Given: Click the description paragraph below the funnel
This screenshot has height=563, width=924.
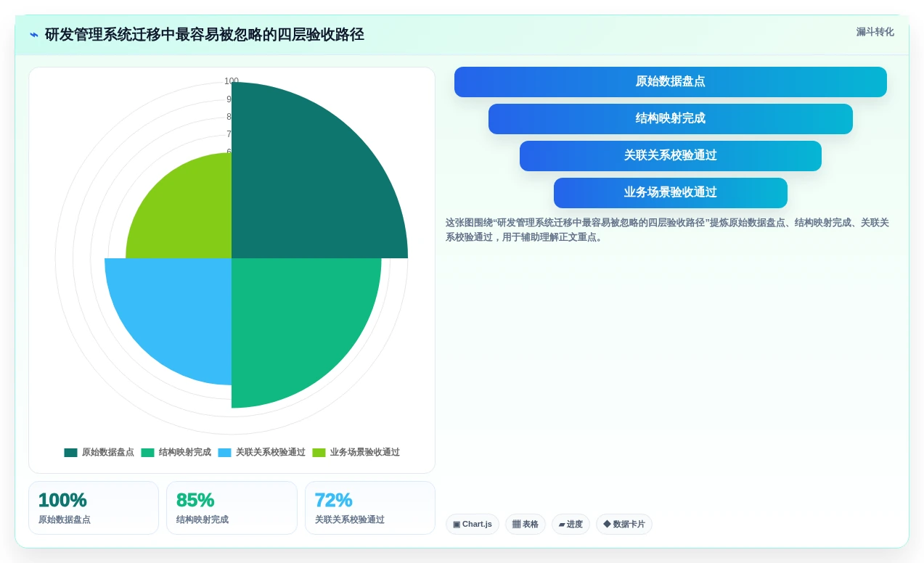Looking at the screenshot, I should [668, 230].
